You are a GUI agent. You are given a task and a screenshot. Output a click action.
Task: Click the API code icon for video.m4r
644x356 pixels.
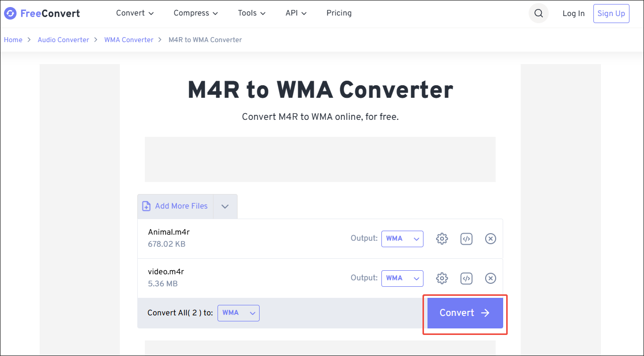point(467,278)
